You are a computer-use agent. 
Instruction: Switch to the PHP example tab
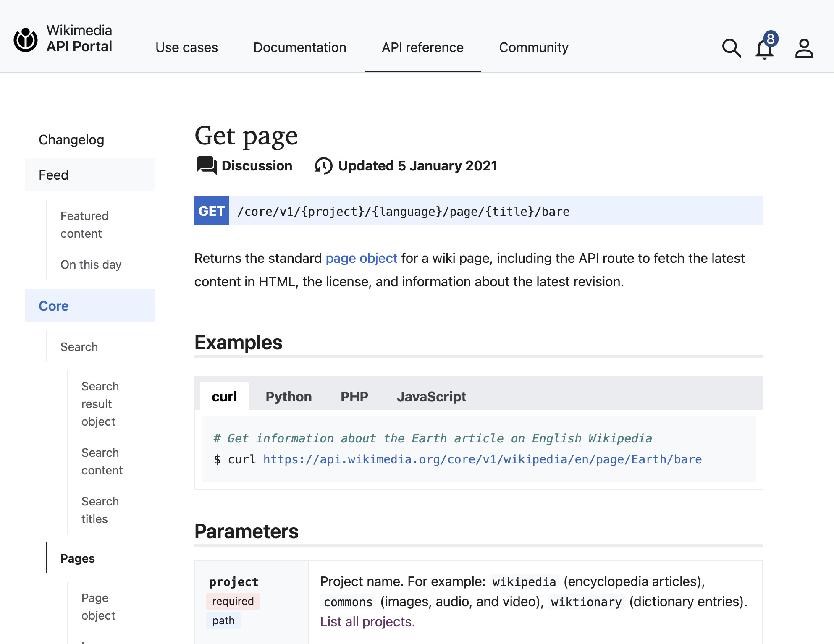[354, 396]
